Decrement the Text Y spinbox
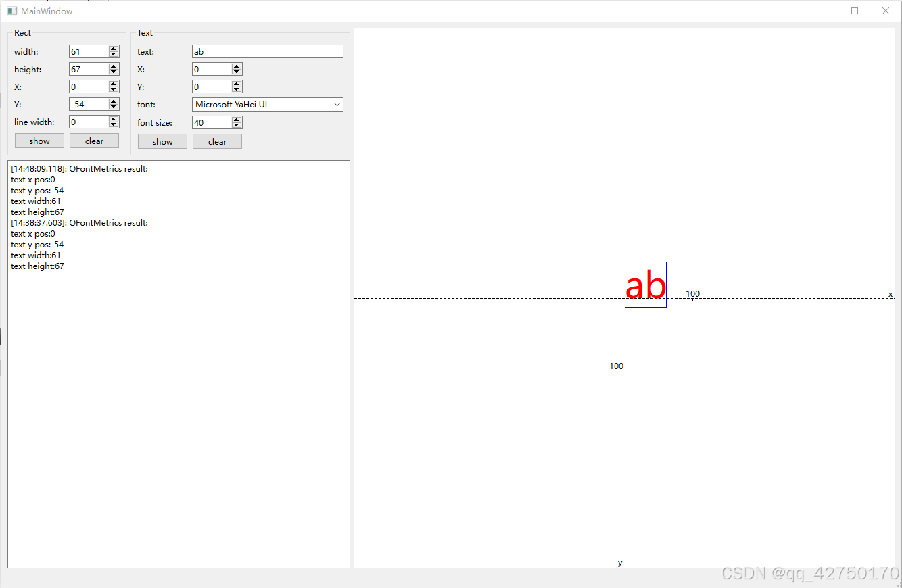This screenshot has width=902, height=588. point(235,89)
